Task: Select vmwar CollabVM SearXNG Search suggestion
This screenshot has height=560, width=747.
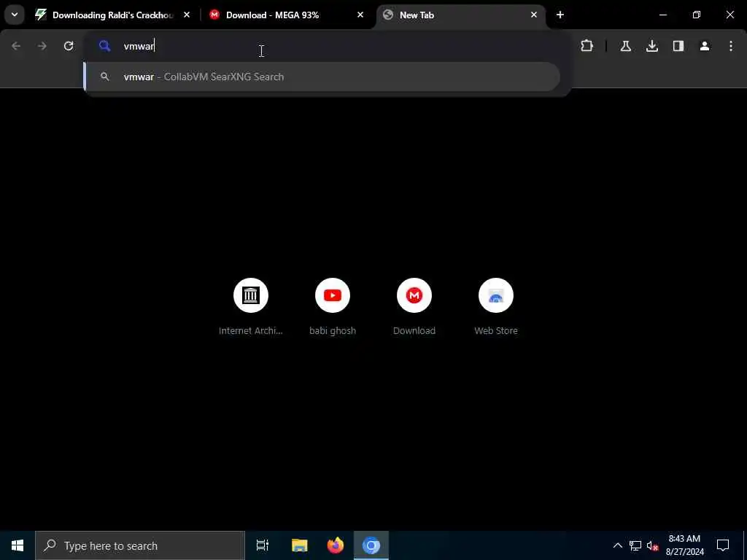Action: [x=322, y=77]
